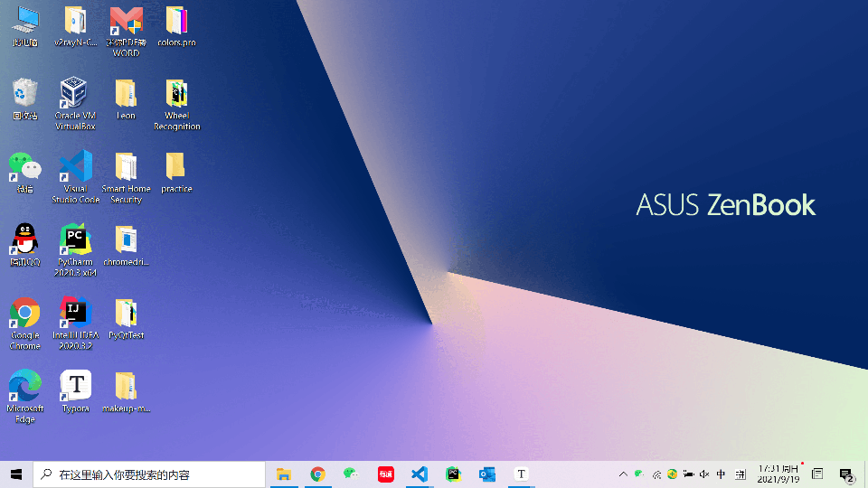Select the PyCharm 2020.3 desktop shortcut
The height and width of the screenshot is (488, 868).
(75, 250)
